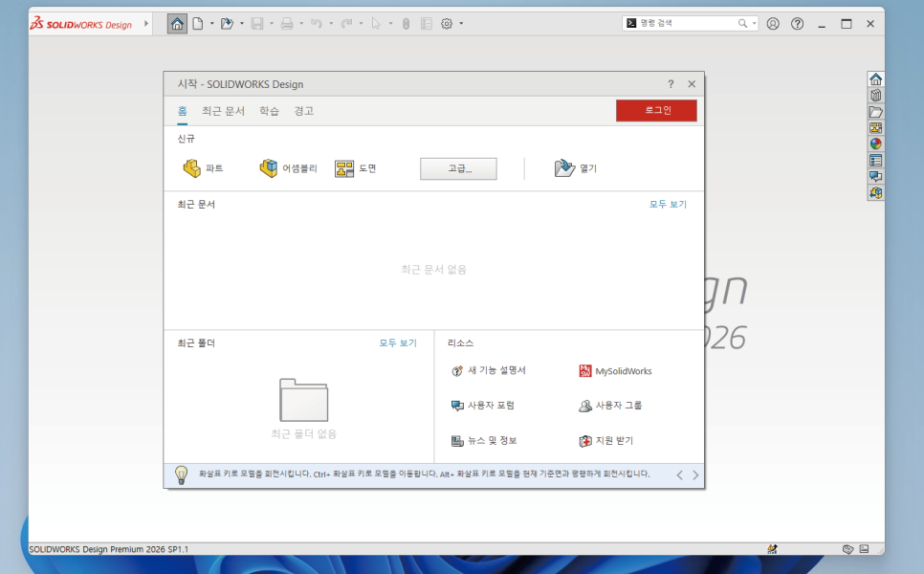Show the next tip with right arrow
924x574 pixels.
[695, 475]
